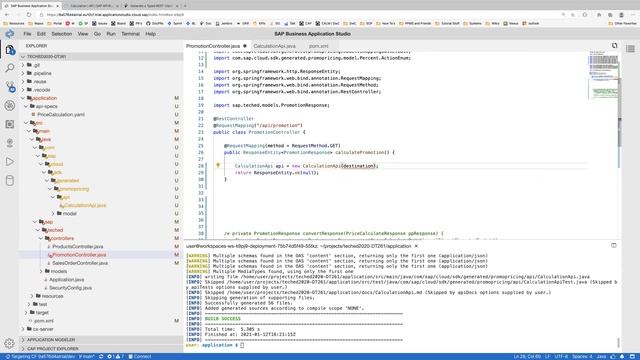Open the Run and Debug play icon
Screen dimensions: 640x360
[10, 162]
